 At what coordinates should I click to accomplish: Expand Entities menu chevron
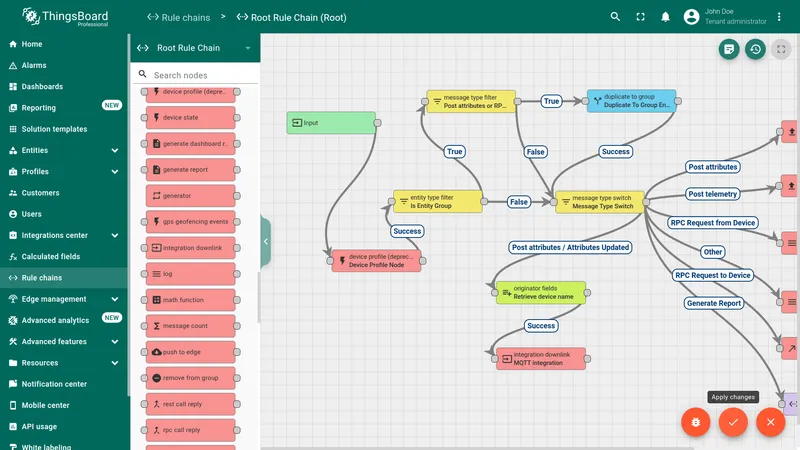pyautogui.click(x=115, y=151)
